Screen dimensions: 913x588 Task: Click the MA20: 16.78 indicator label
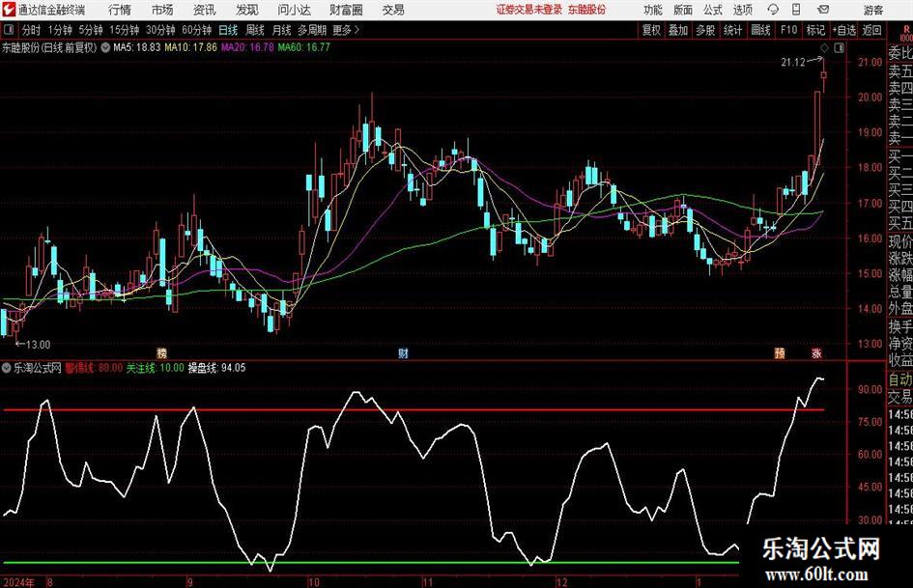(247, 47)
